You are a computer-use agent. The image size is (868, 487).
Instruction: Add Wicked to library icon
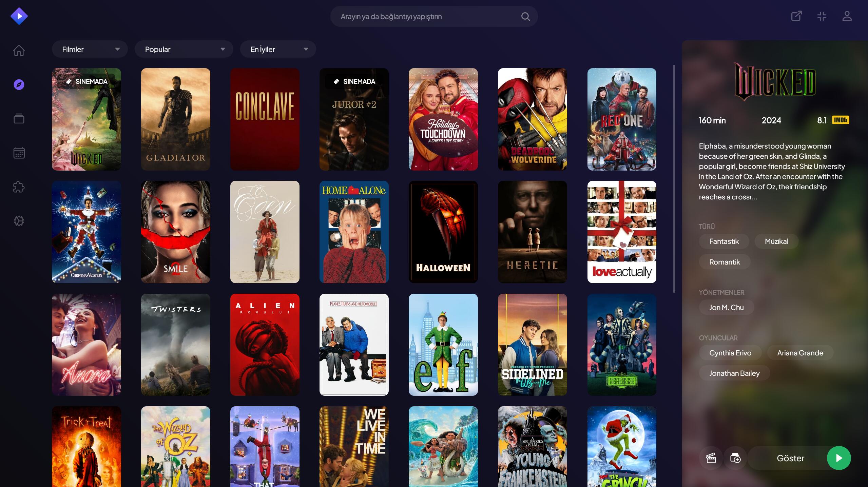point(735,458)
